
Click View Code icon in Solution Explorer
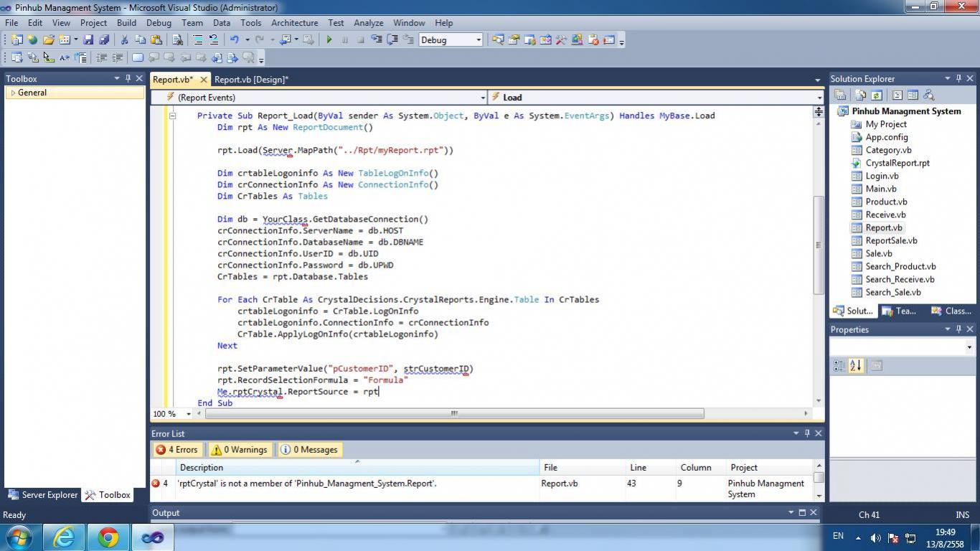897,95
